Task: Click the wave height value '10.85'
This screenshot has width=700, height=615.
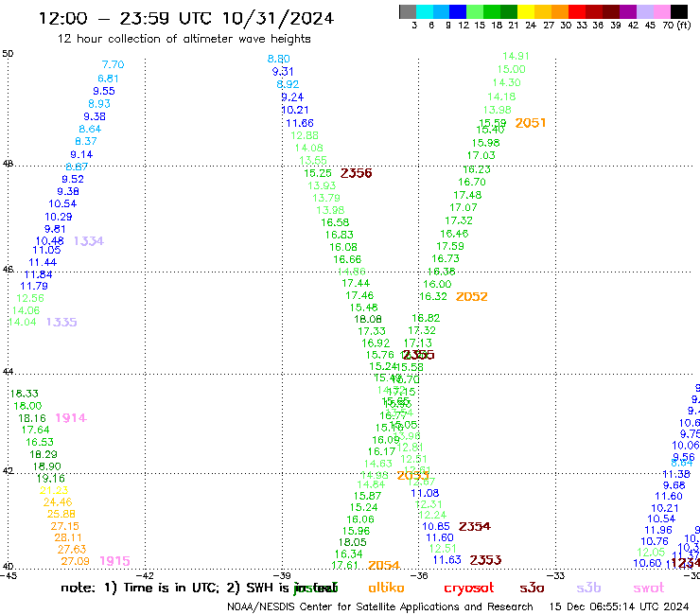Action: coord(436,527)
